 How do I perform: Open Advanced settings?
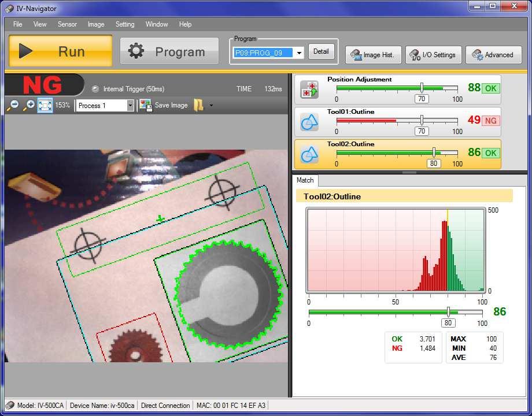(x=493, y=55)
